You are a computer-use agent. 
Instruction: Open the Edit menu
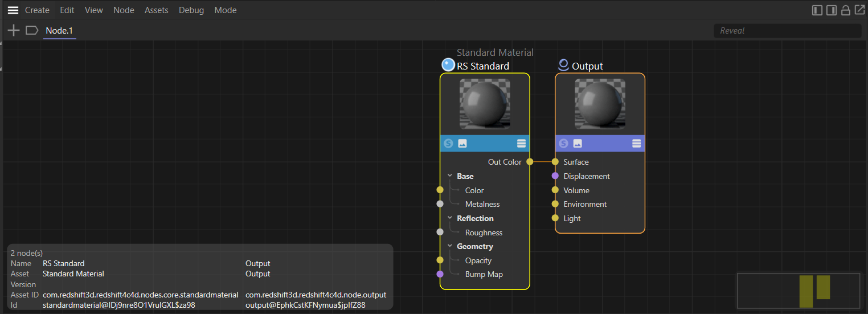pos(67,10)
